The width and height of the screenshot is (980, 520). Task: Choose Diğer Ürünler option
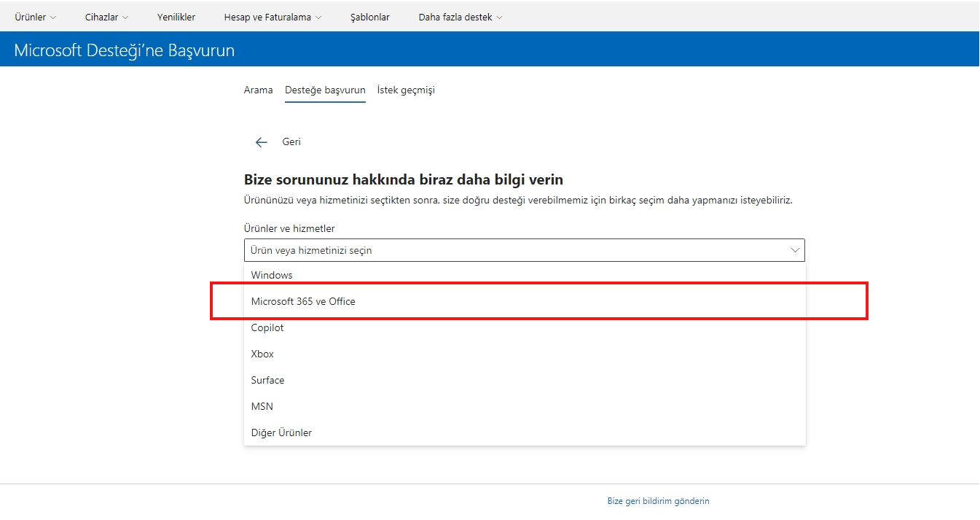[525, 432]
